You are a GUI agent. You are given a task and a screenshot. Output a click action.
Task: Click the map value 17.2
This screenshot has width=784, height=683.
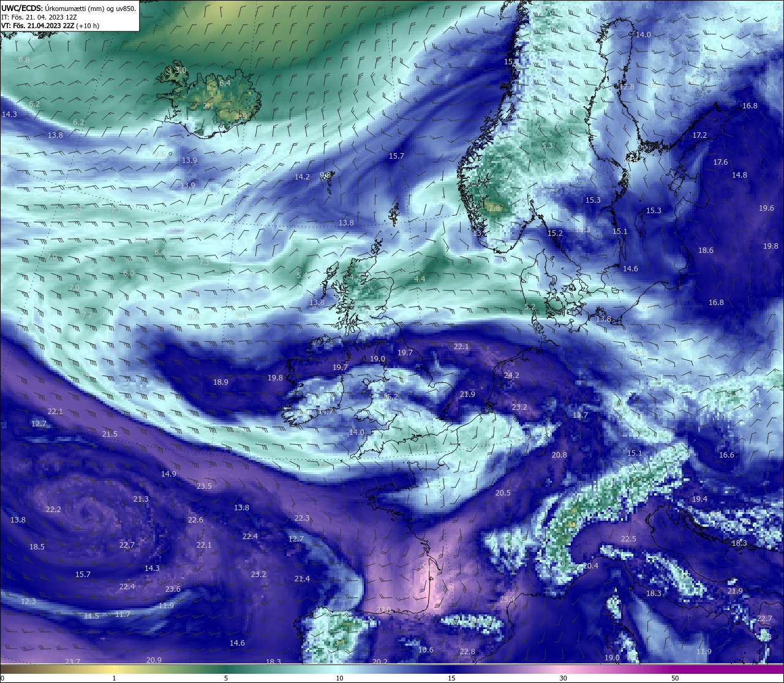[x=699, y=135]
